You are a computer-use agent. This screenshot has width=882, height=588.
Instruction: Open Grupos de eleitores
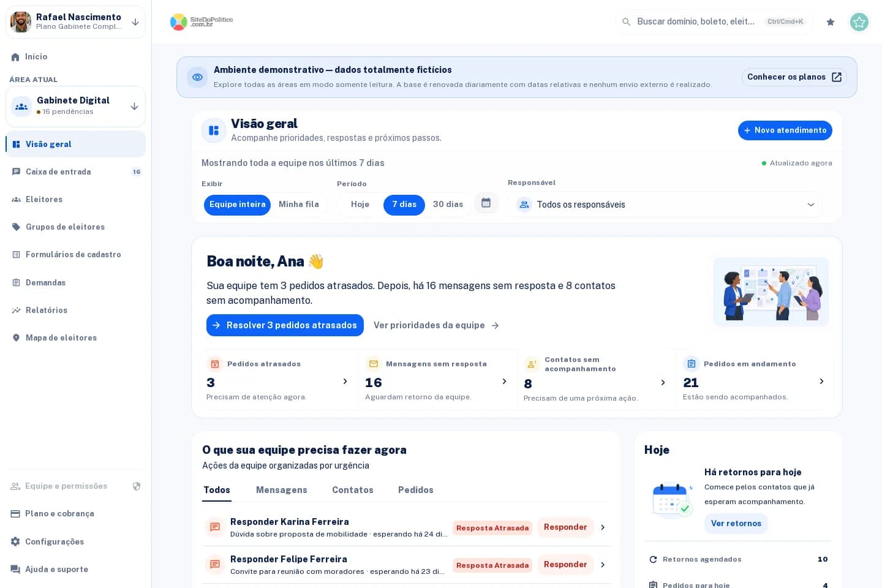[x=76, y=227]
